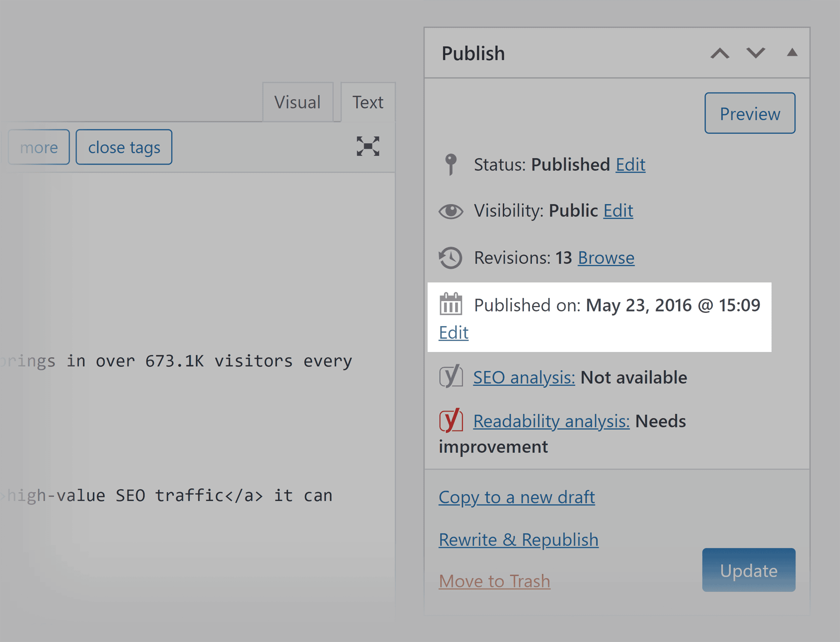The height and width of the screenshot is (642, 840).
Task: Click the Update button
Action: 749,570
